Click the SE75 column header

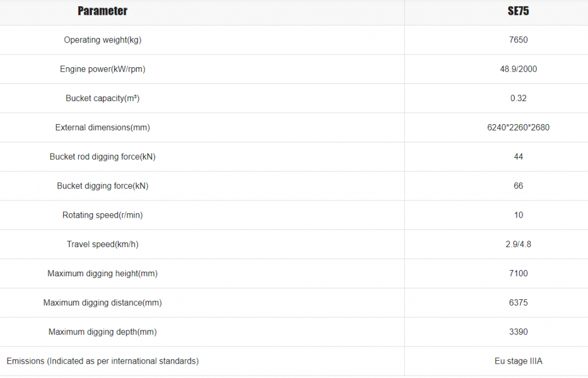click(519, 11)
